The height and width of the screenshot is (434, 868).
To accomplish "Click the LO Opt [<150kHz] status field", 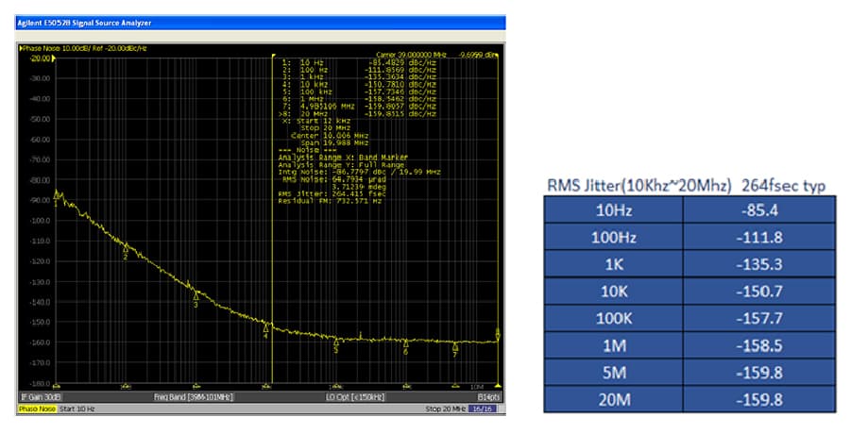I will pyautogui.click(x=355, y=397).
